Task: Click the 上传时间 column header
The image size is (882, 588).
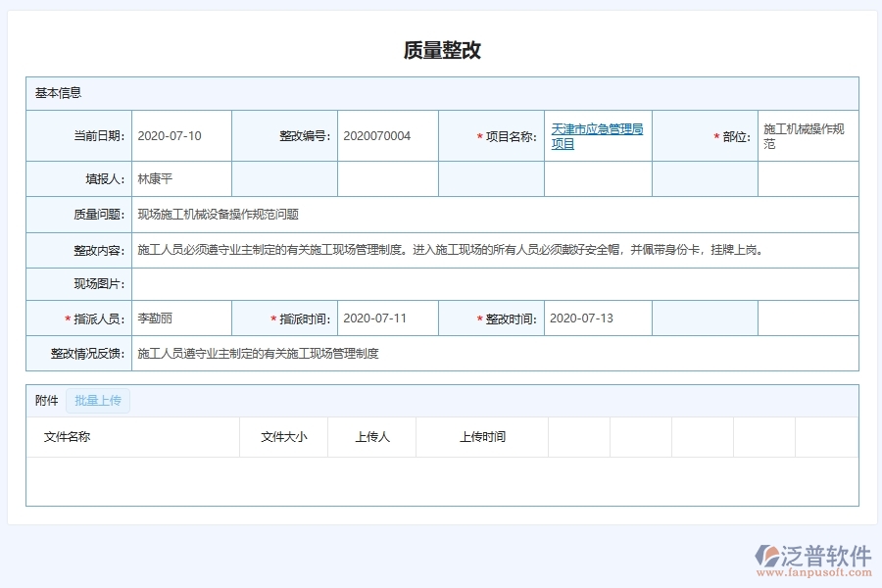Action: pyautogui.click(x=481, y=437)
